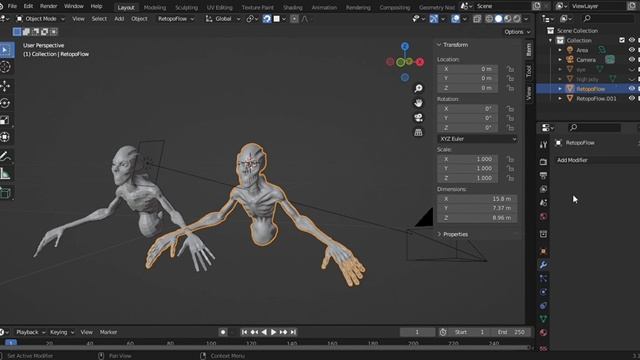Open the Physics properties tab icon
Viewport: 640px width, 360px height.
pyautogui.click(x=543, y=292)
